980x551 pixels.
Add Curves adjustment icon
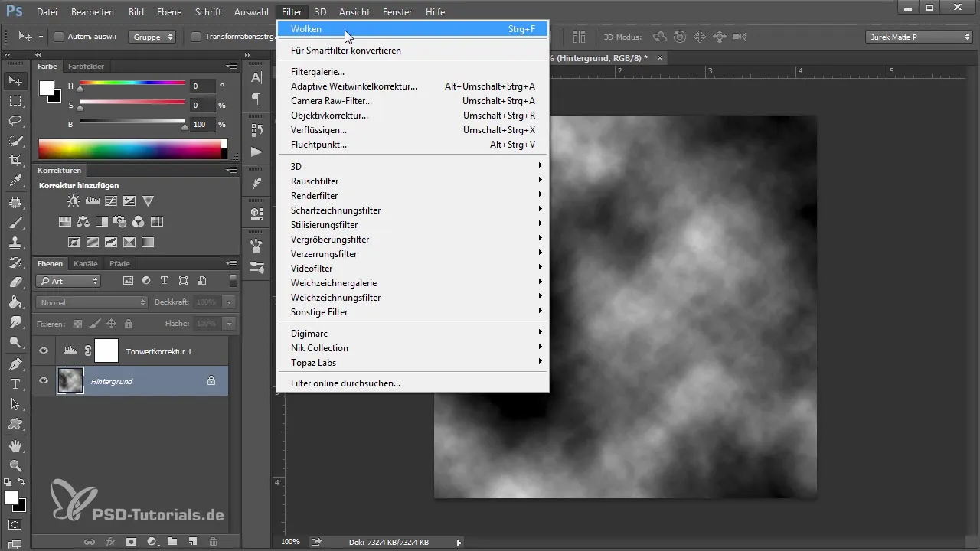(x=110, y=201)
